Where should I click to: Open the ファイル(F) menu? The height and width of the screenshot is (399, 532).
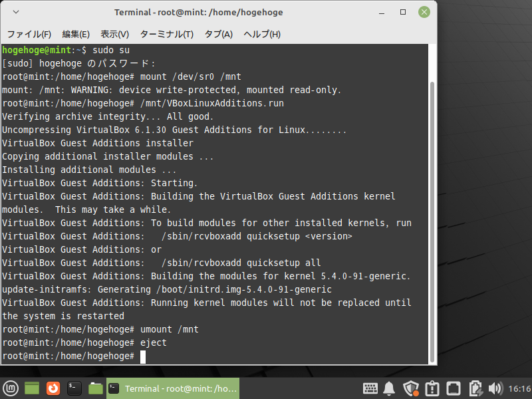(x=29, y=35)
